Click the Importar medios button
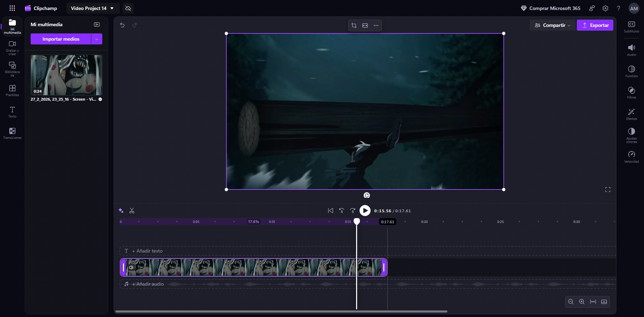 point(61,39)
